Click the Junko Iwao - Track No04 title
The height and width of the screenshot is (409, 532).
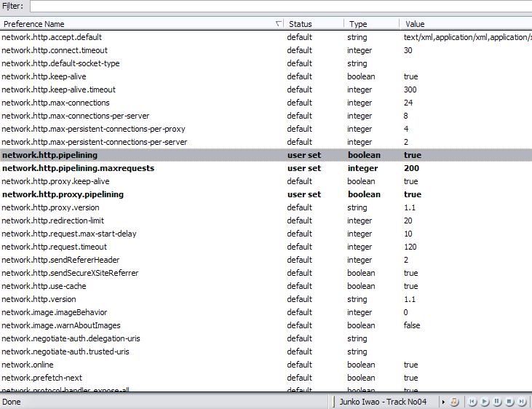point(383,402)
